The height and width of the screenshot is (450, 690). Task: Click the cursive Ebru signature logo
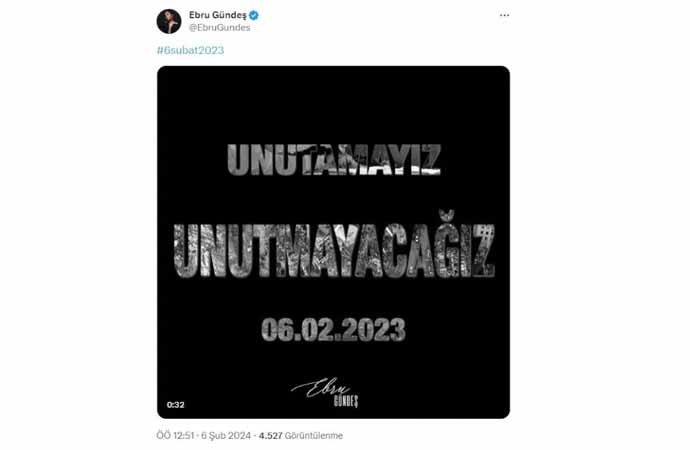[320, 388]
